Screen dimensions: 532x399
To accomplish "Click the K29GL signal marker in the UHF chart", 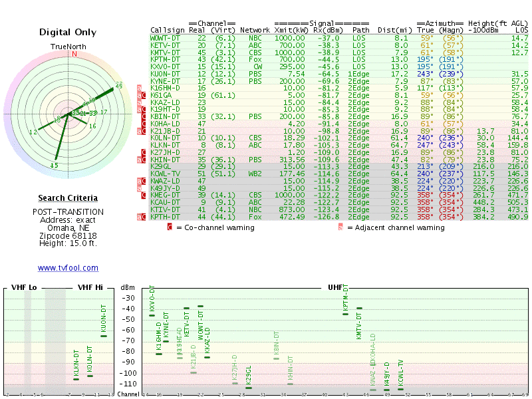I will (249, 388).
